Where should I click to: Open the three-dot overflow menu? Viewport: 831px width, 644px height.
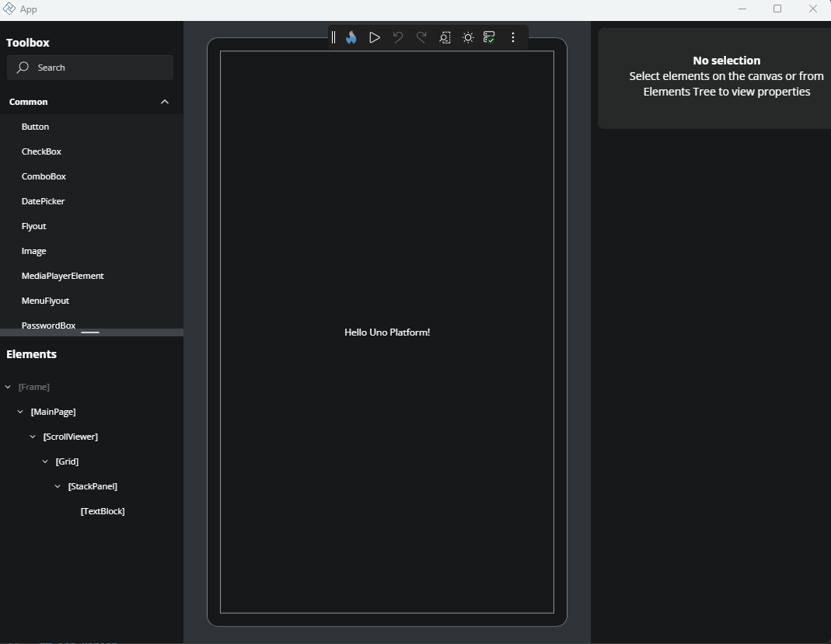point(513,37)
